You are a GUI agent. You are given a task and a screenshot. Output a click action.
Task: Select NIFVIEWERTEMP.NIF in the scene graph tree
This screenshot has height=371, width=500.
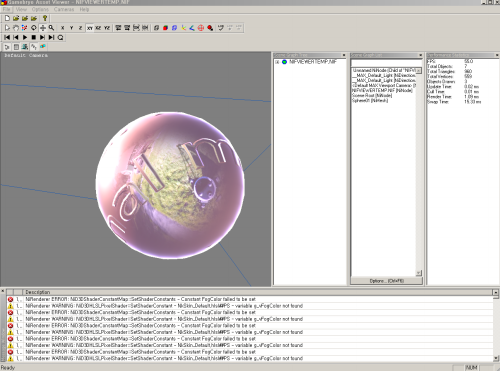click(x=313, y=62)
